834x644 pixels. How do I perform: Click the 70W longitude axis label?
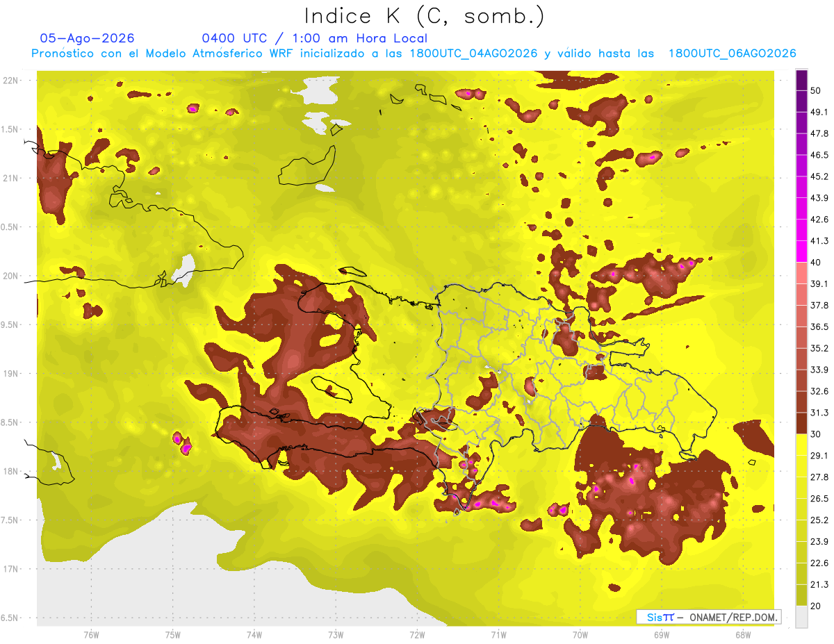(x=580, y=634)
